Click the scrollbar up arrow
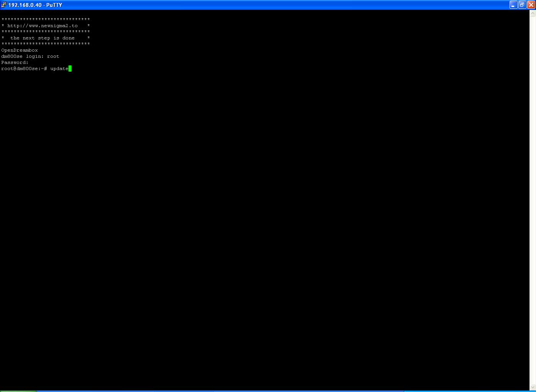Image resolution: width=536 pixels, height=392 pixels. pyautogui.click(x=533, y=13)
